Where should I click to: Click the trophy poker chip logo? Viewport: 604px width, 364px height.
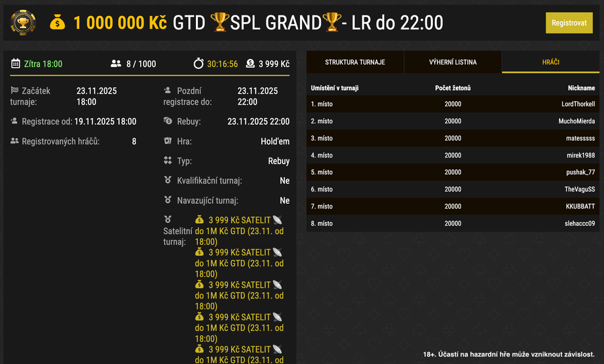23,23
